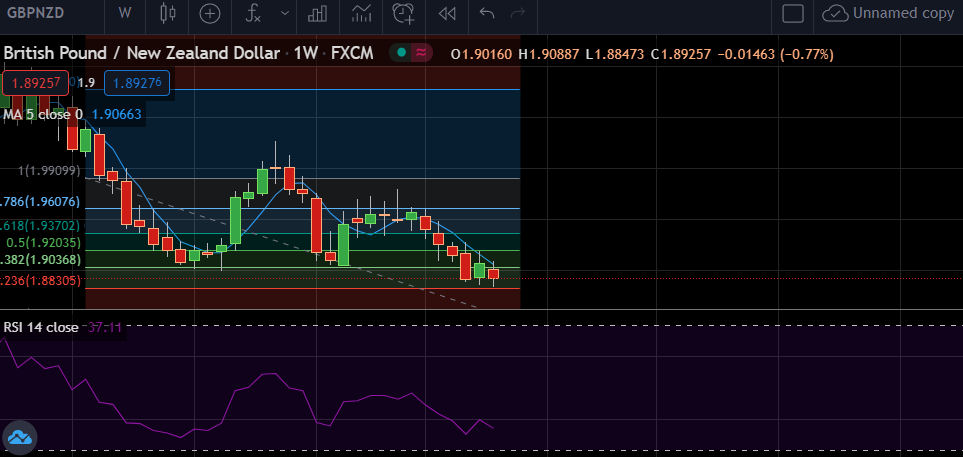
Task: Toggle the market status green dot indicator
Action: (401, 53)
